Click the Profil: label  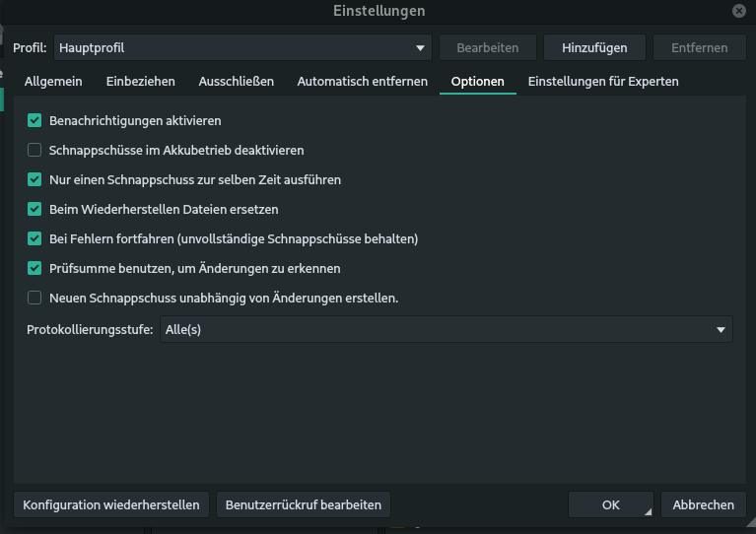coord(30,47)
